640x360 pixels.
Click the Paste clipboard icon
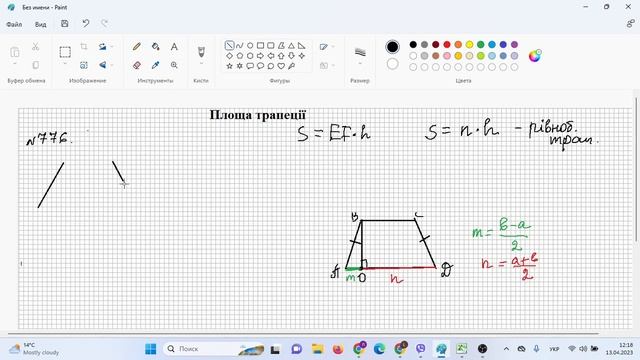[15, 52]
